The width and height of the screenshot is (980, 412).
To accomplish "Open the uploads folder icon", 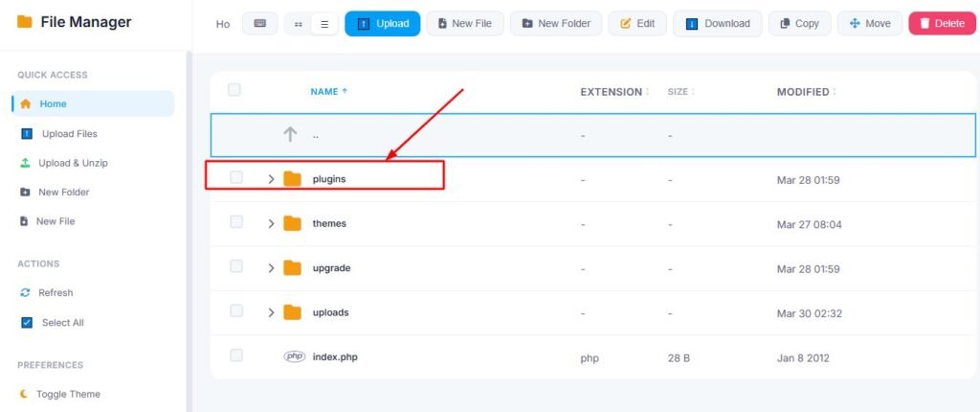I will tap(293, 312).
